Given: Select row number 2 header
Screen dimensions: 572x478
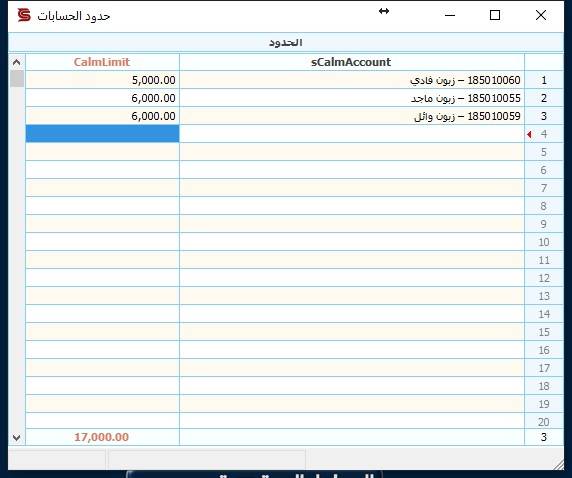Looking at the screenshot, I should point(544,98).
